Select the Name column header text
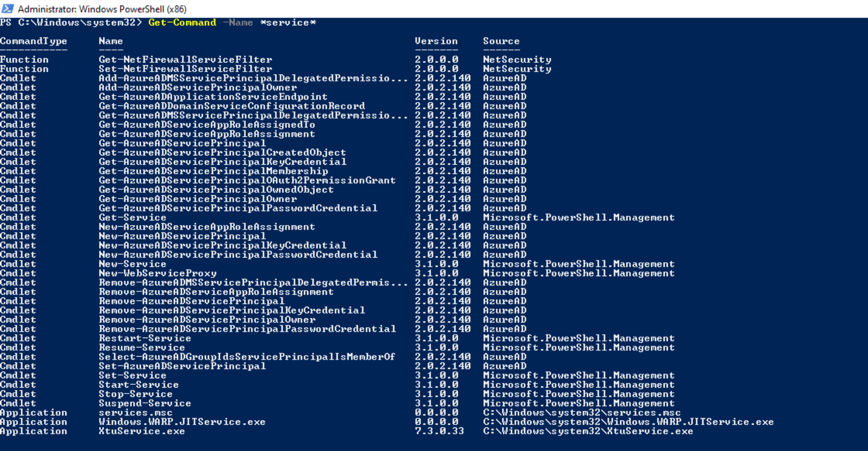The image size is (868, 451). tap(111, 41)
